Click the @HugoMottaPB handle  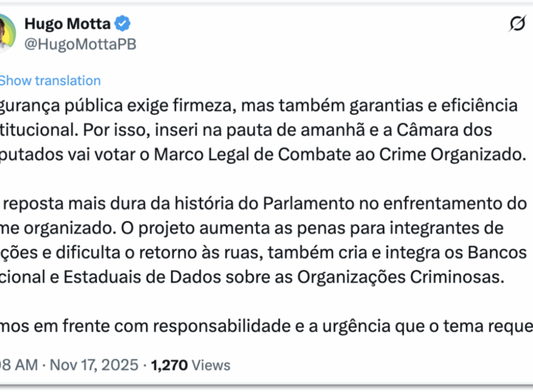pyautogui.click(x=80, y=44)
